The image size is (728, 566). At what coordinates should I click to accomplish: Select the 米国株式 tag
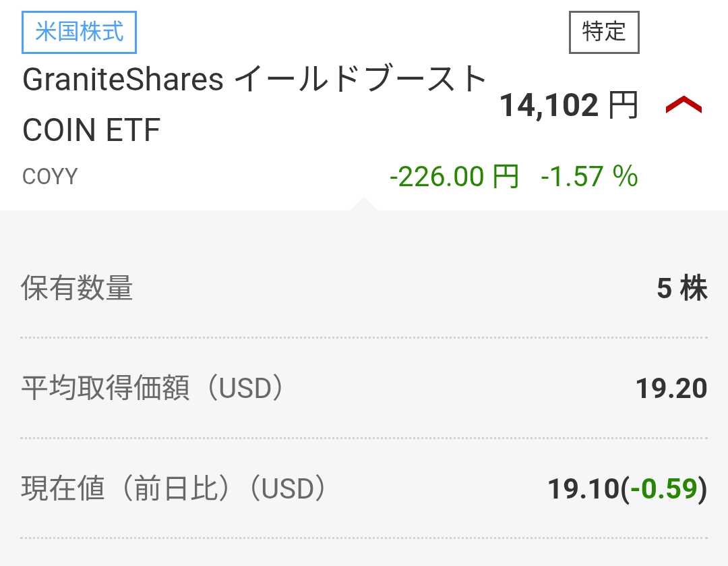click(x=79, y=32)
